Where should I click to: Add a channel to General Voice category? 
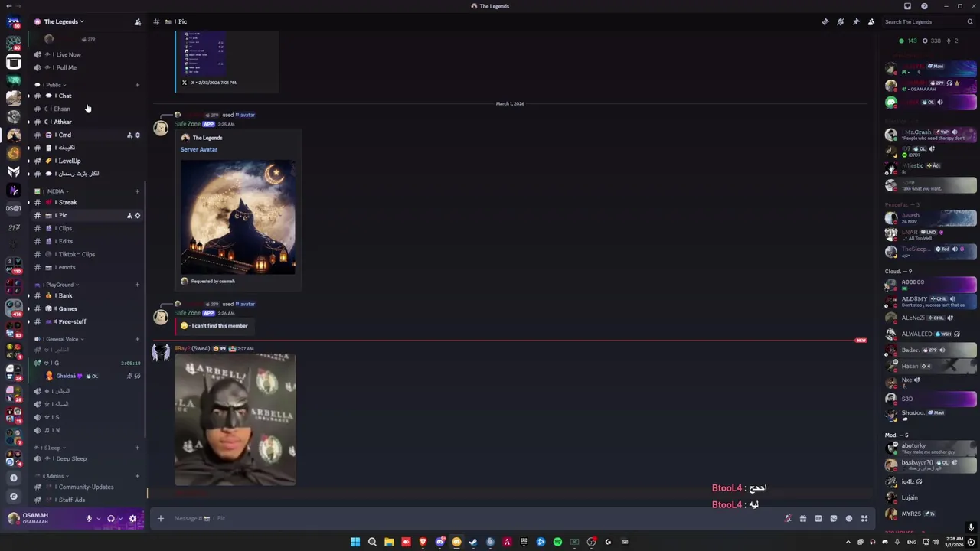pyautogui.click(x=137, y=339)
